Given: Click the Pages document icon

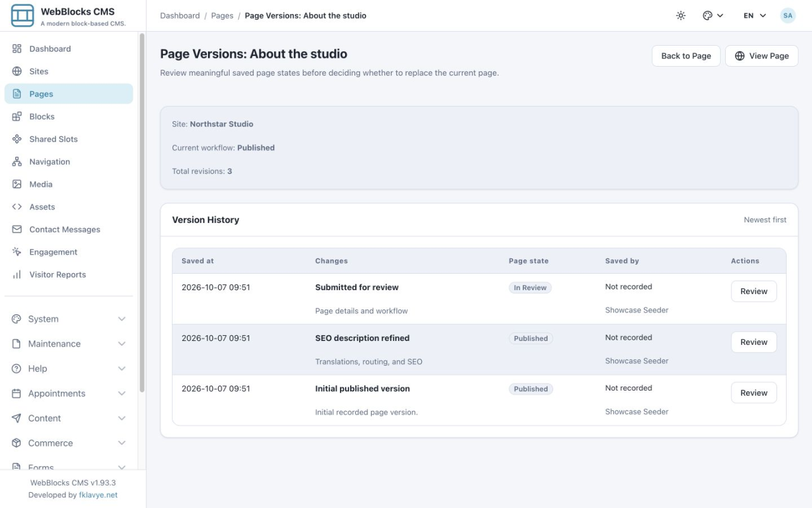Looking at the screenshot, I should (x=17, y=94).
